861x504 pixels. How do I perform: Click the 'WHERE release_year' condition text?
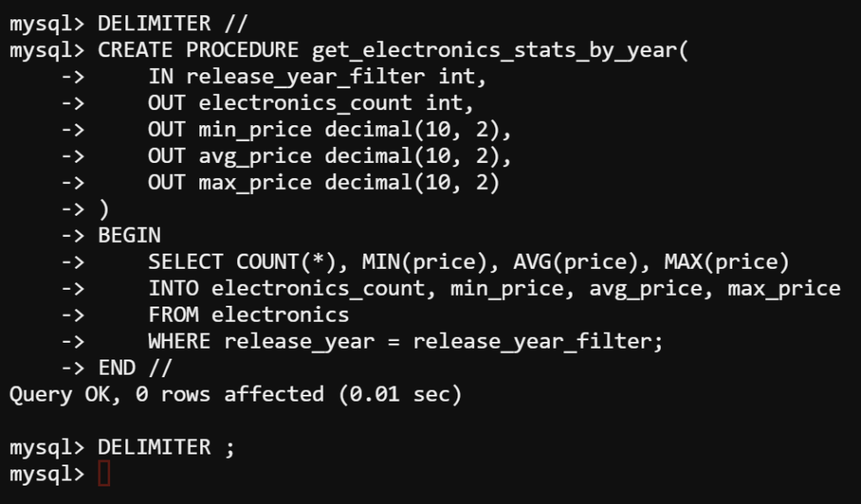(261, 342)
